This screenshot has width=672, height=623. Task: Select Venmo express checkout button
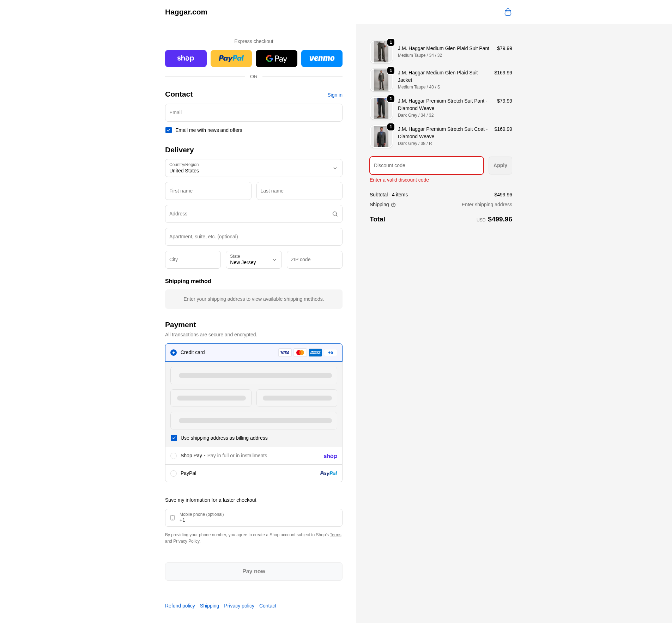point(322,59)
